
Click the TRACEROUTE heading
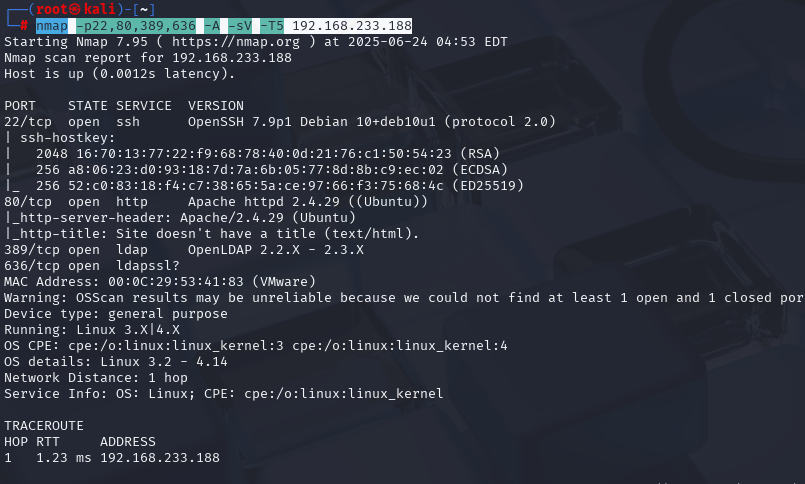[x=44, y=426]
